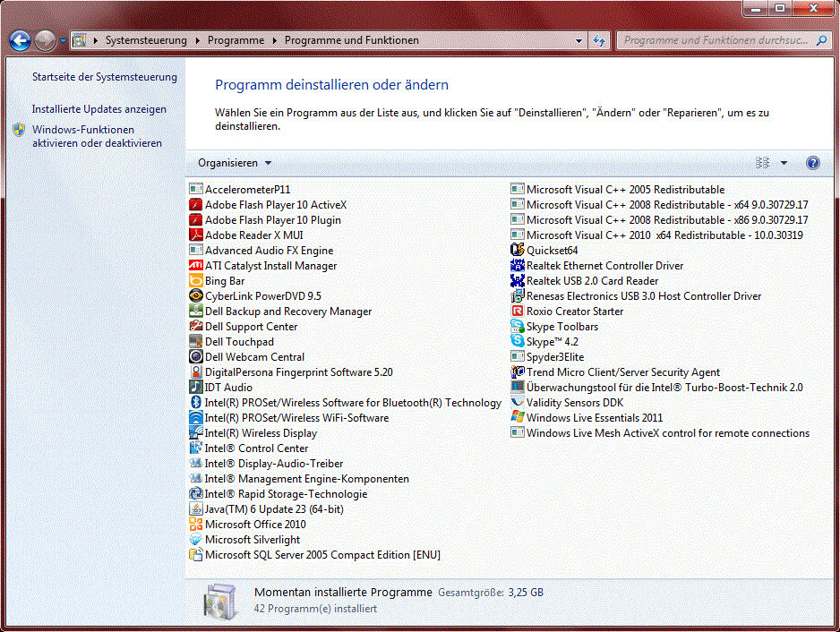This screenshot has height=632, width=840.
Task: Click the Bluetooth icon for Intel PROSet/Wireless Software
Action: pyautogui.click(x=196, y=402)
